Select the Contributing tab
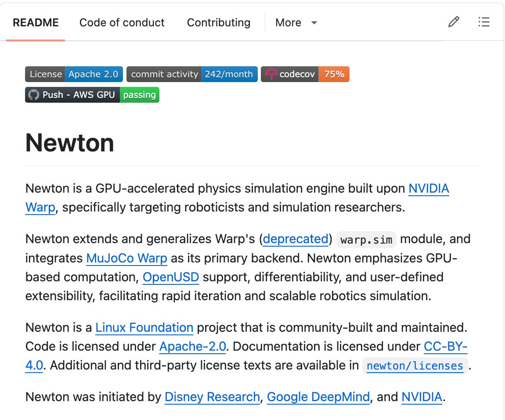 tap(219, 22)
